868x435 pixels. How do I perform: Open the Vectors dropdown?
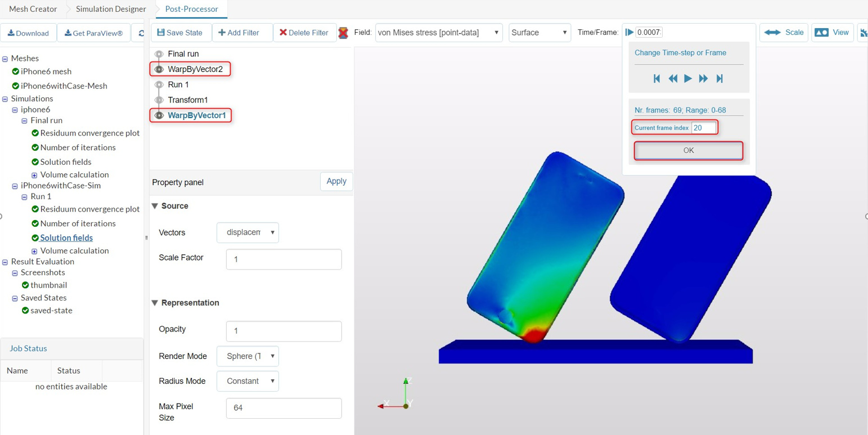coord(248,232)
